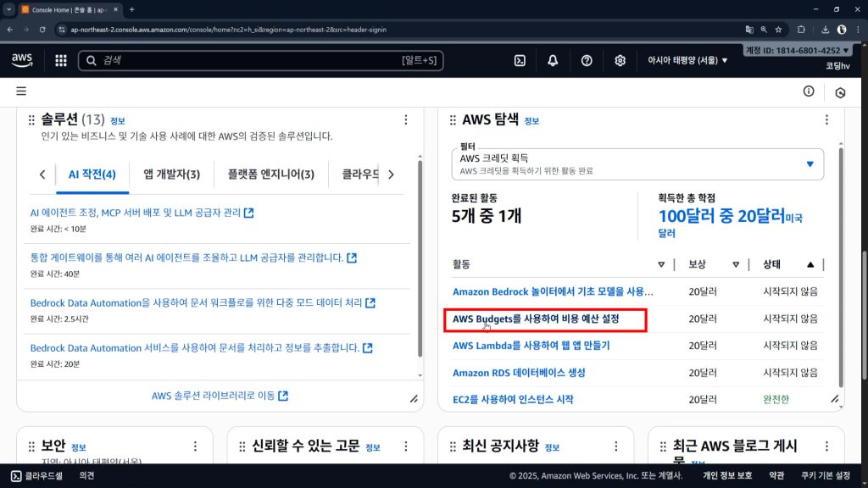Open the 보안 widget three-dot menu

[x=195, y=446]
